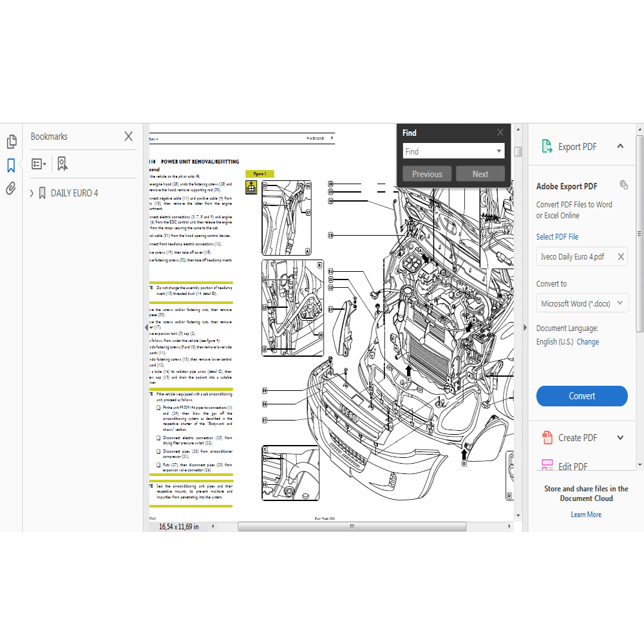This screenshot has width=644, height=644.
Task: Change the document language link
Action: pos(588,342)
